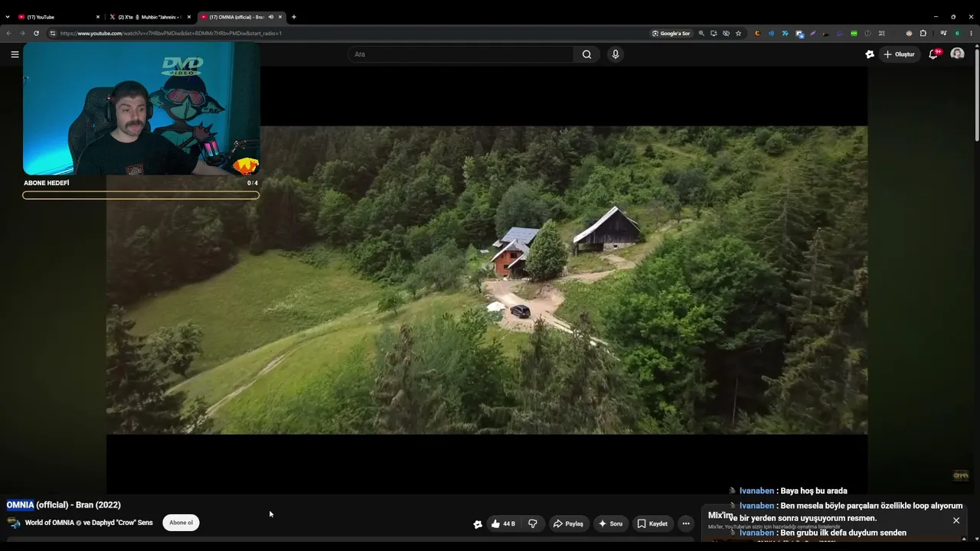Open World of OMNIA channel link
This screenshot has width=980, height=551.
pos(50,523)
